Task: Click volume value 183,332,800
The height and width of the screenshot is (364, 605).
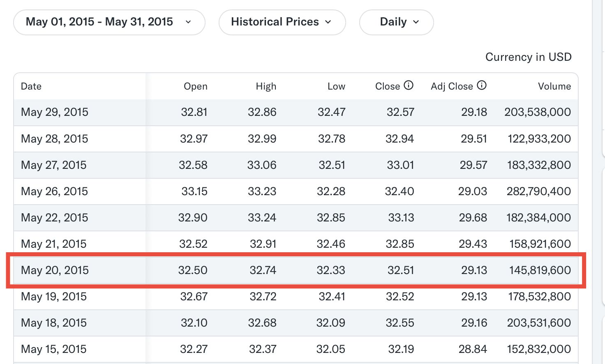Action: [x=539, y=165]
